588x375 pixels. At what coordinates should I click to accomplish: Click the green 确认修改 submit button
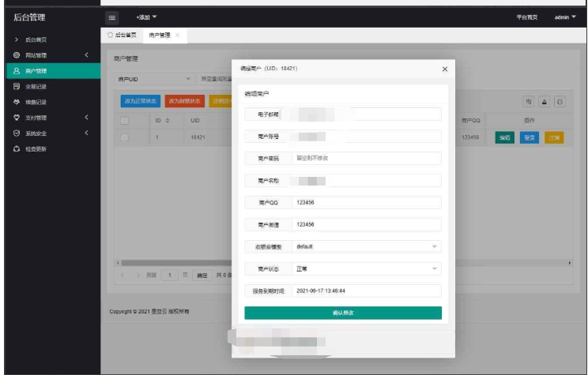[343, 313]
